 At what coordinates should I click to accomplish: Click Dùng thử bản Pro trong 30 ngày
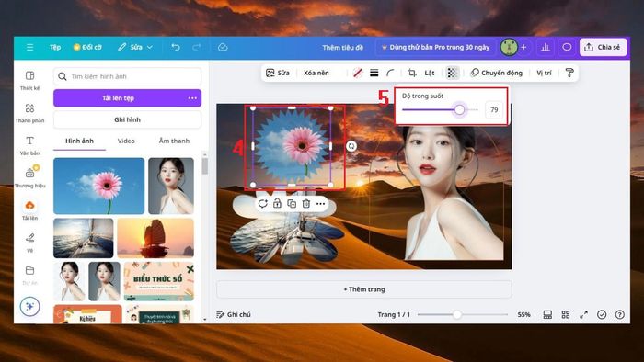(x=436, y=47)
